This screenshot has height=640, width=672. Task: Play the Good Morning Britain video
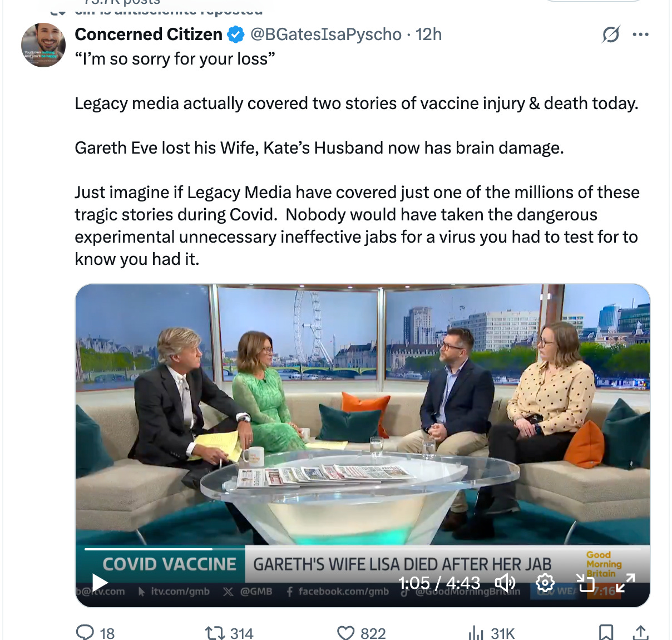pos(100,583)
